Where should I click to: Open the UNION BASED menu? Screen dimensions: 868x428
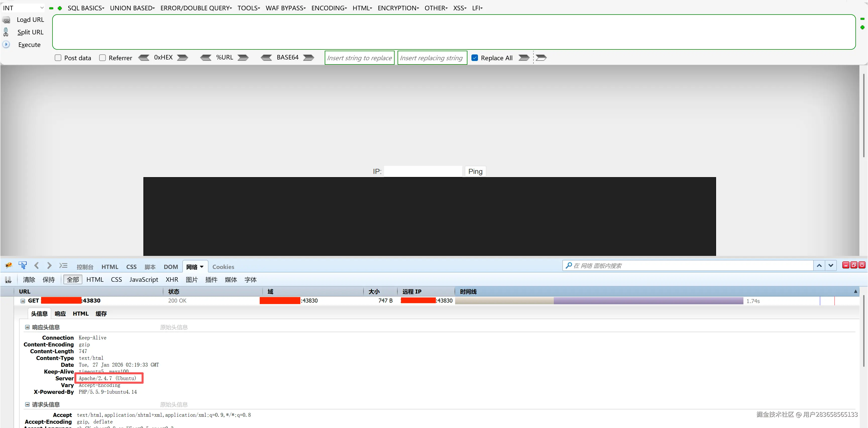[x=132, y=8]
